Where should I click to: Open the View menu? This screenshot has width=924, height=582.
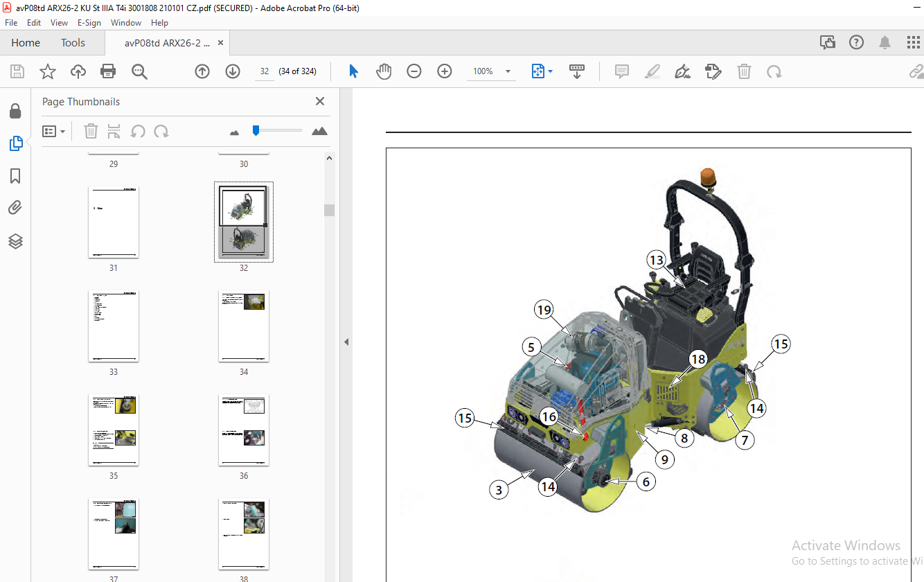tap(59, 23)
